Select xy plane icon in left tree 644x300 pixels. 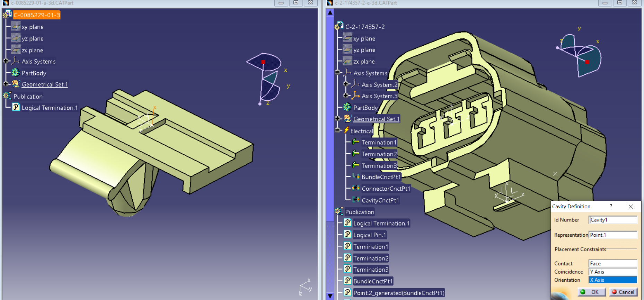click(16, 27)
